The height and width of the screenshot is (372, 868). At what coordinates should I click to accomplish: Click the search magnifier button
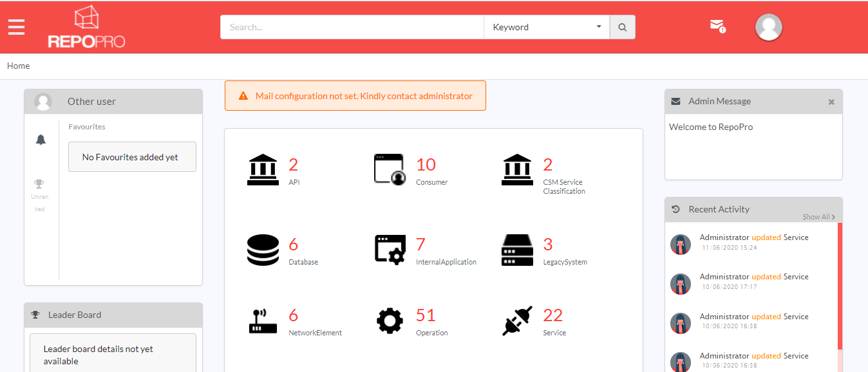[x=622, y=27]
